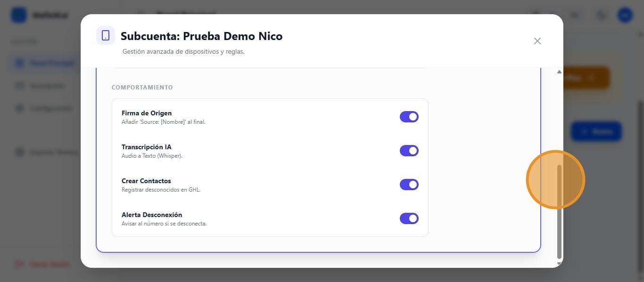This screenshot has width=644, height=282.
Task: Switch off Alerta Desconexión
Action: (409, 218)
